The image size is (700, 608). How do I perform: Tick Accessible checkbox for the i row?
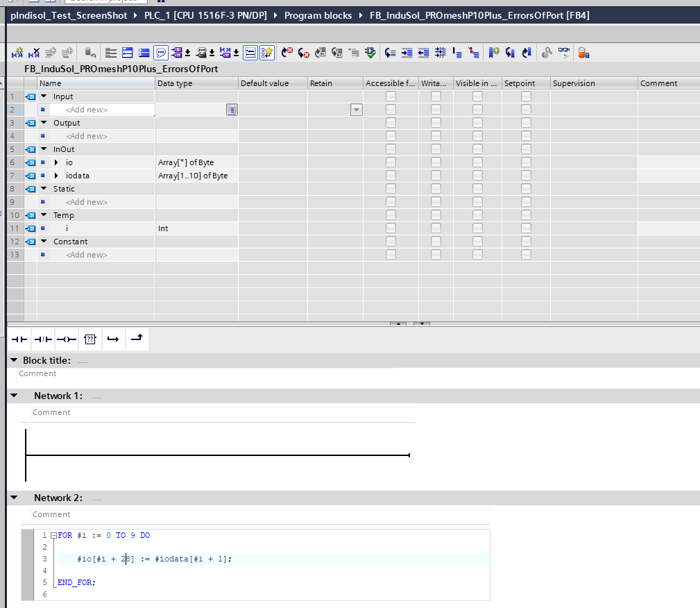click(x=391, y=228)
